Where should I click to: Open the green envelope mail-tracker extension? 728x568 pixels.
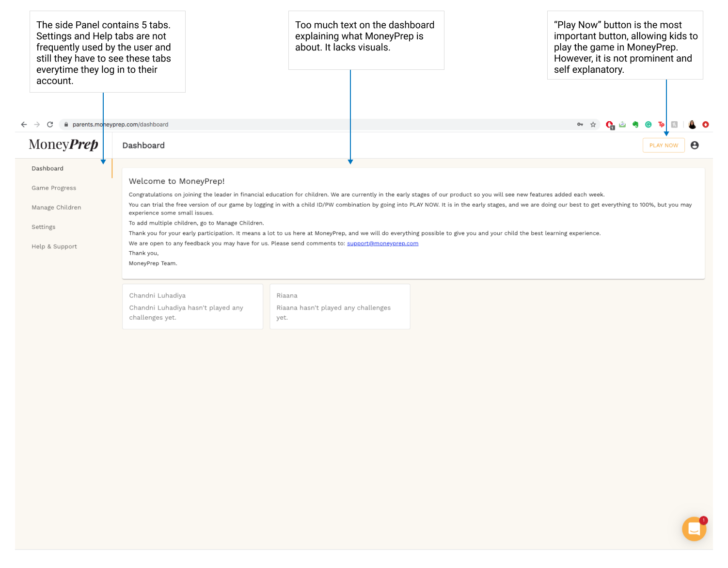tap(622, 125)
